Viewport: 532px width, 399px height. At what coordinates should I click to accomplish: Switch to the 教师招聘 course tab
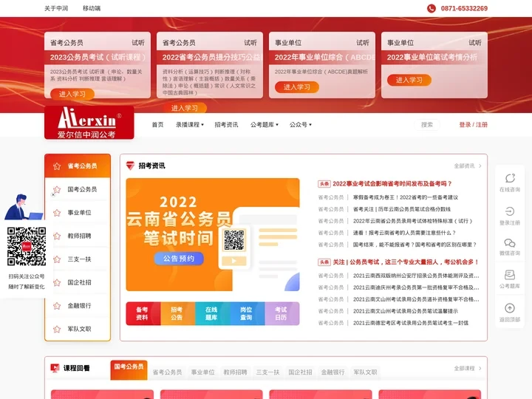[x=235, y=372]
